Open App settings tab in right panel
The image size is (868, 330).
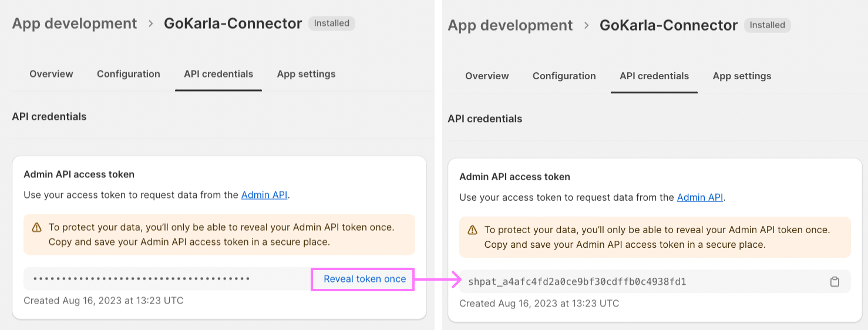742,76
